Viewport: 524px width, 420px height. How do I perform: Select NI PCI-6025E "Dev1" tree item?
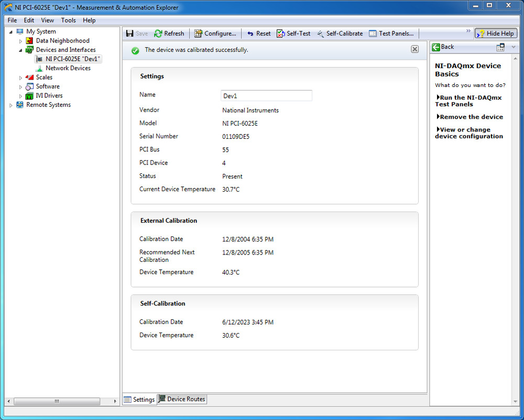pos(68,59)
